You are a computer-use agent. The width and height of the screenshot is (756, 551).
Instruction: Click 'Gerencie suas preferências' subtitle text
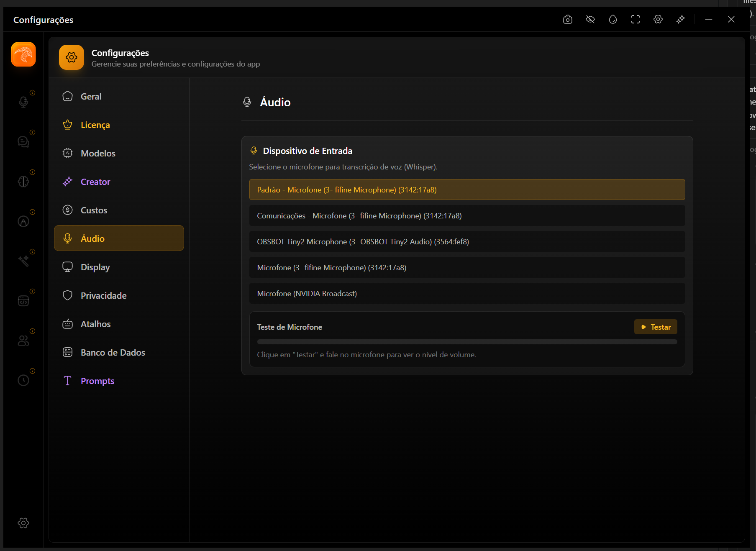[x=176, y=64]
